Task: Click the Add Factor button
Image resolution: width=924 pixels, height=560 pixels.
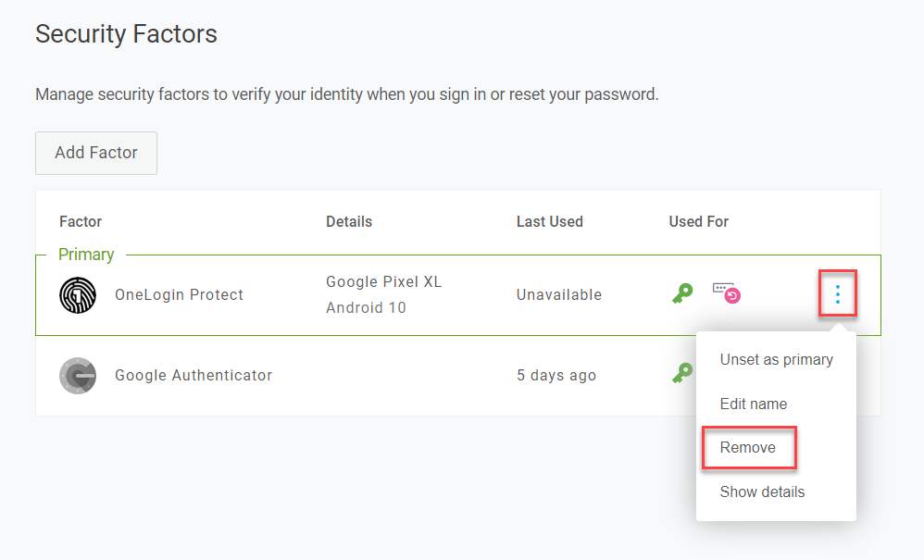Action: pyautogui.click(x=95, y=153)
